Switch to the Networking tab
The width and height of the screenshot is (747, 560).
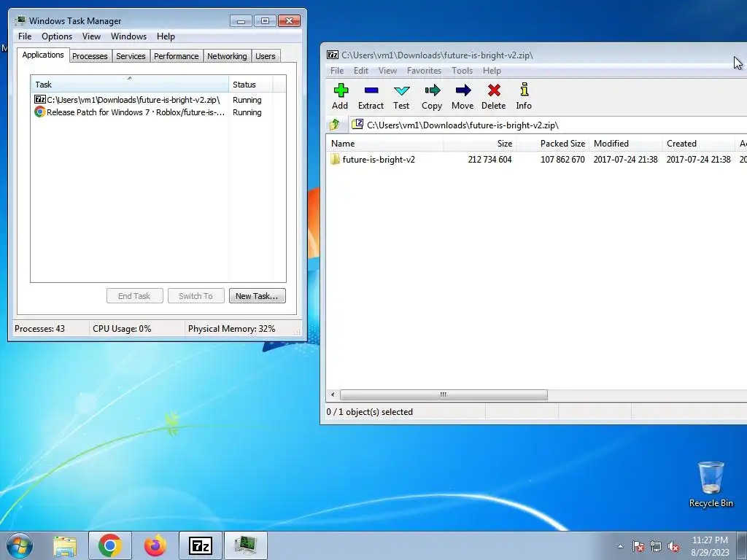click(228, 56)
